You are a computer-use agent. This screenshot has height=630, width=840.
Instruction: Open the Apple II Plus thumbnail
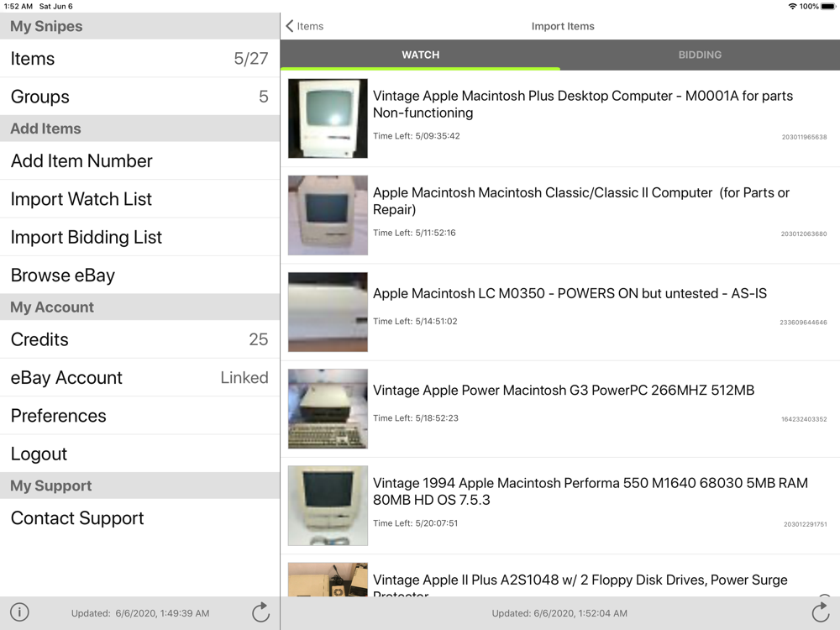point(328,580)
